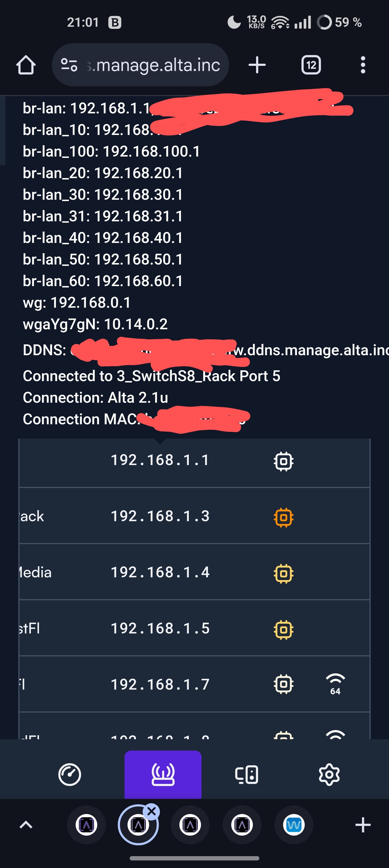Image resolution: width=389 pixels, height=868 pixels.
Task: Open tab switcher showing 12 tabs
Action: tap(311, 65)
